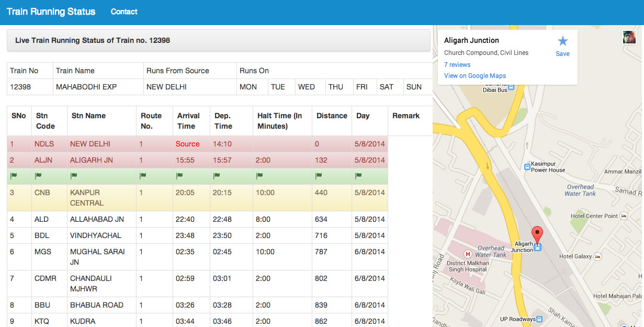
Task: Click the green flag under Distance column
Action: pyautogui.click(x=318, y=176)
